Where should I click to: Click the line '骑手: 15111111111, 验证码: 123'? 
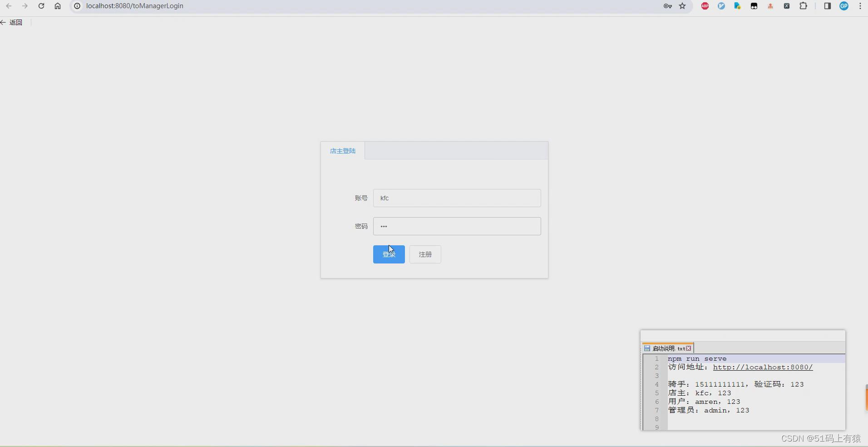click(x=736, y=384)
